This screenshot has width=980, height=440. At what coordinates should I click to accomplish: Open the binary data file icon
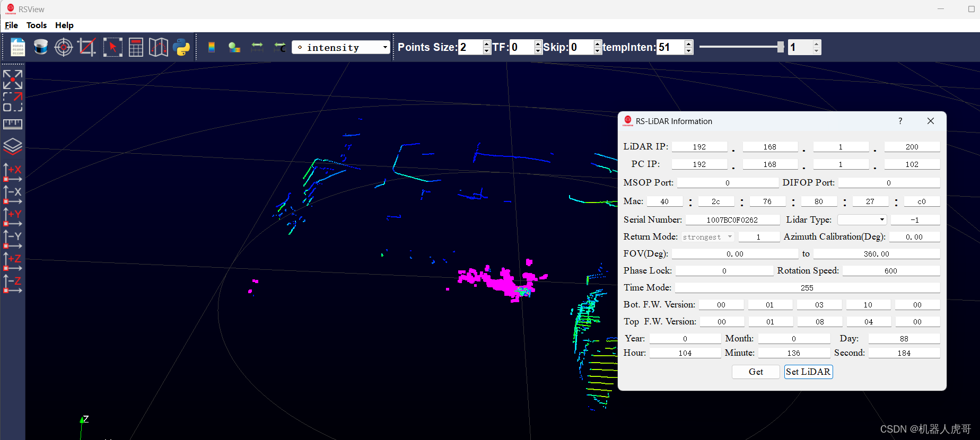point(17,47)
